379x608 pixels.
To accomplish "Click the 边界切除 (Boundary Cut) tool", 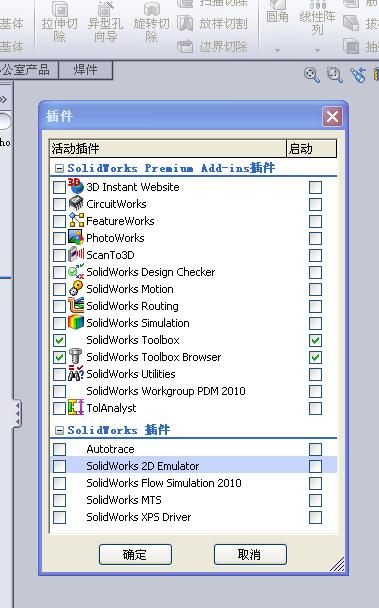I will [x=212, y=47].
